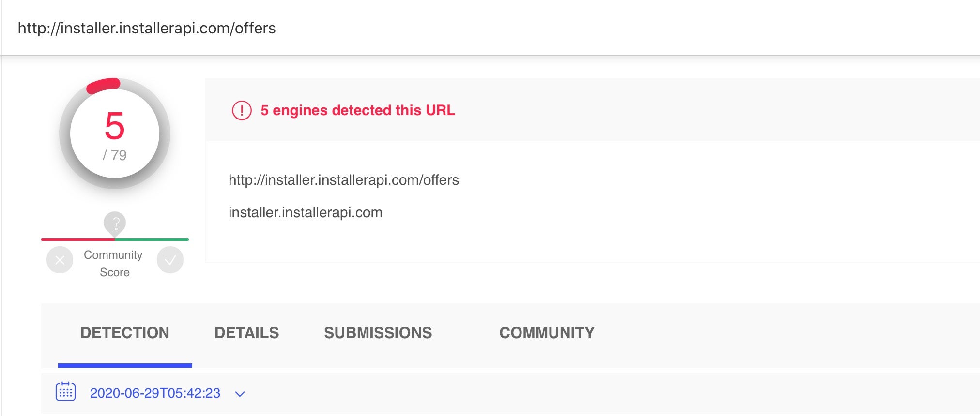Click the "5 engines detected this URL" message

(x=357, y=110)
